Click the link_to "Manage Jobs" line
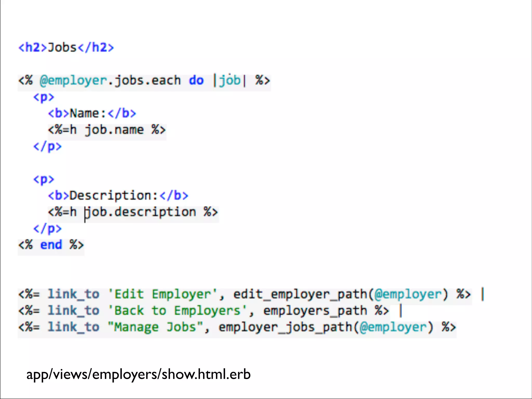Screen dimensions: 532x399 click(237, 327)
